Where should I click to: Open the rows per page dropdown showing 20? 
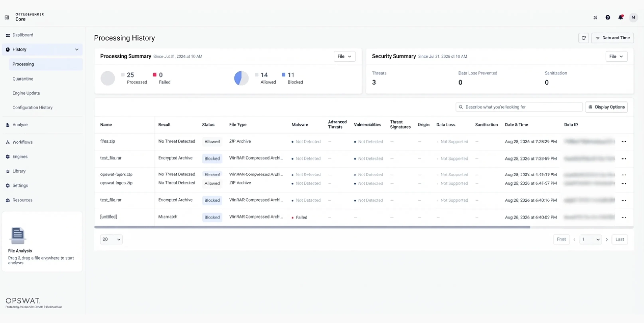111,239
